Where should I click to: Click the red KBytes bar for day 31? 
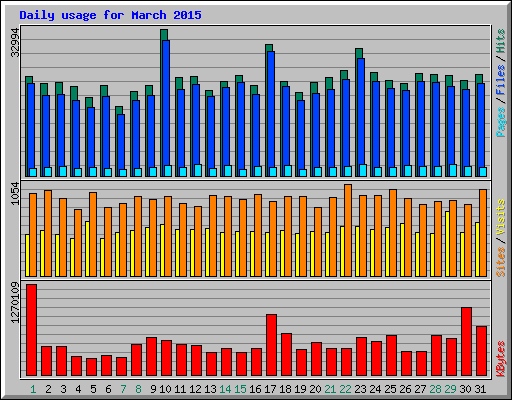(x=481, y=351)
